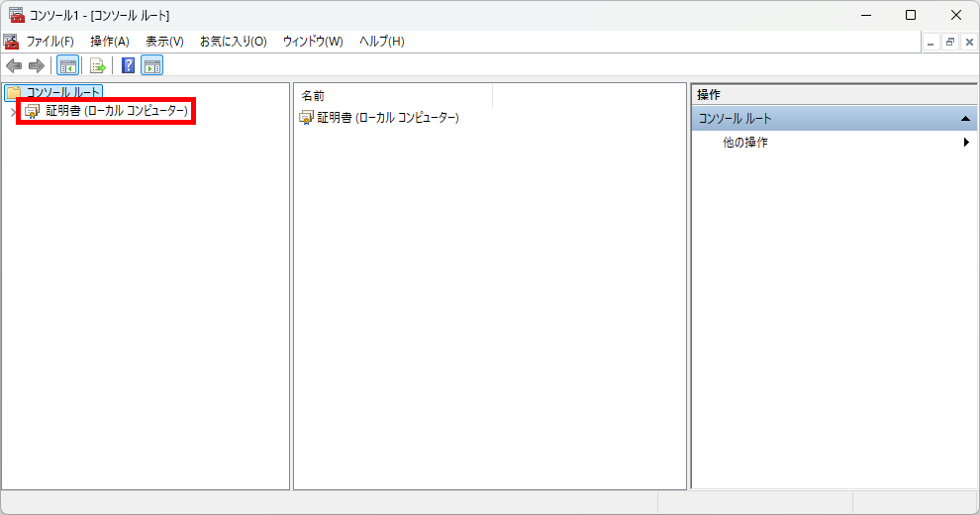Open the 操作(A) menu
Screen dimensions: 980x515
click(x=110, y=42)
